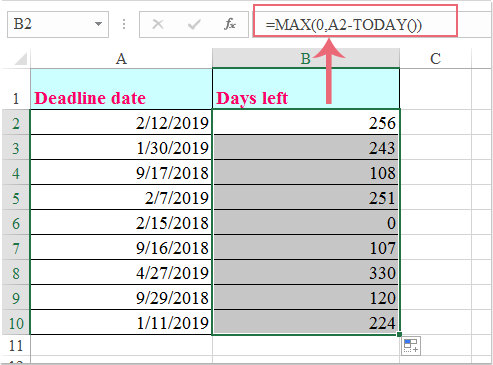The width and height of the screenshot is (493, 365).
Task: Select row 7 header
Action: [x=16, y=247]
